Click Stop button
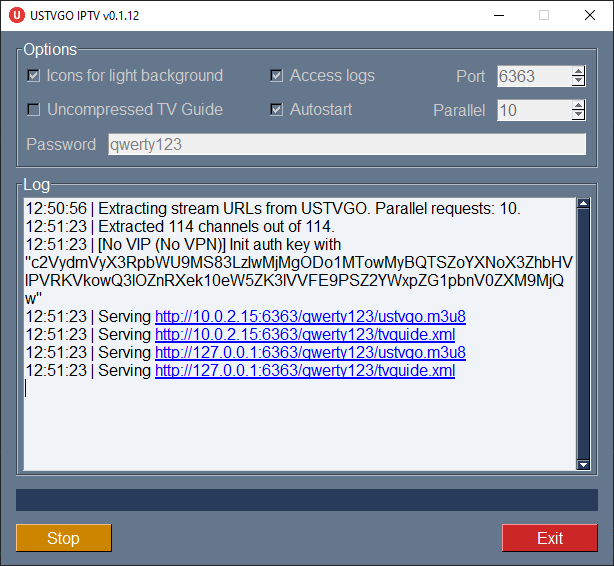This screenshot has height=566, width=614. (64, 538)
